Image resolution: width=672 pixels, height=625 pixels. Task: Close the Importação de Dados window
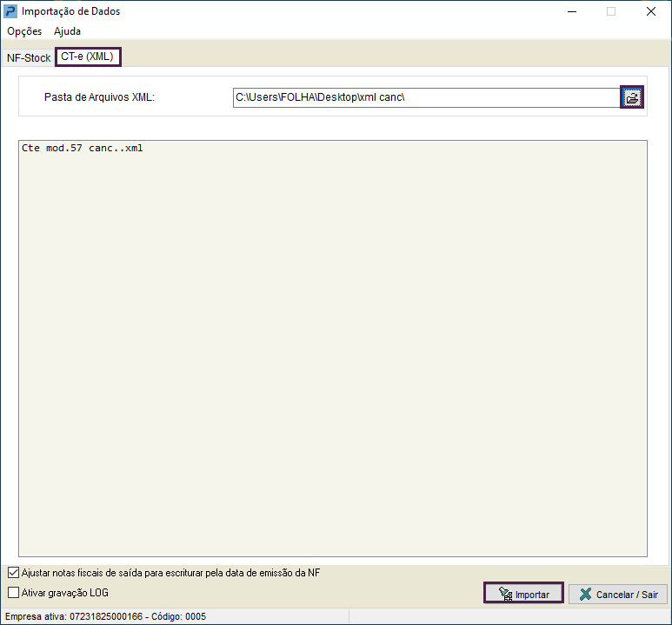click(x=650, y=11)
